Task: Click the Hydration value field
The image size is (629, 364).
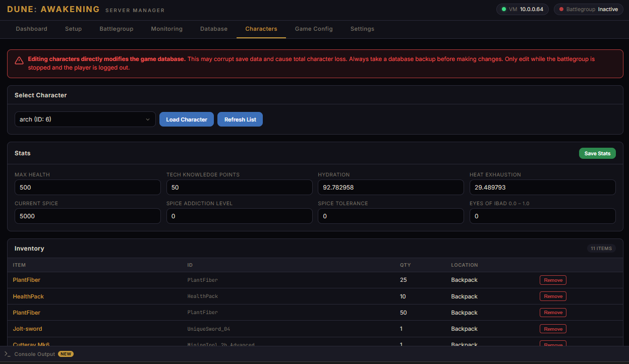Action: [x=391, y=188]
